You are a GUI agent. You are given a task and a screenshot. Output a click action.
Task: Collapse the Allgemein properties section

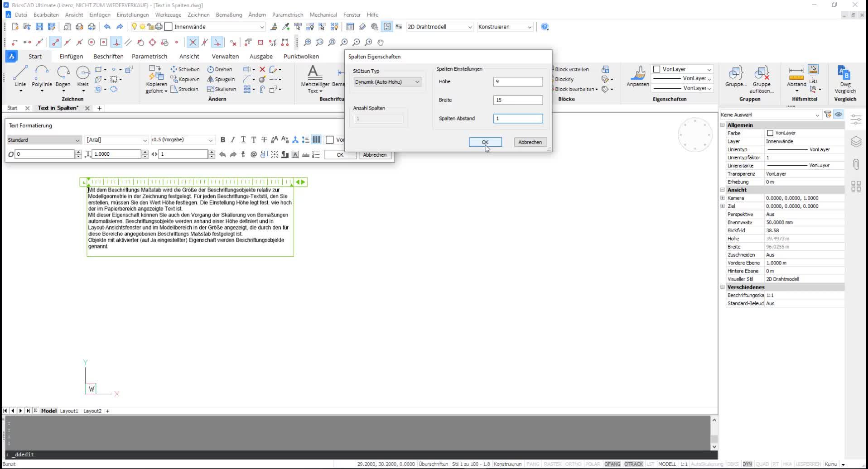click(723, 125)
